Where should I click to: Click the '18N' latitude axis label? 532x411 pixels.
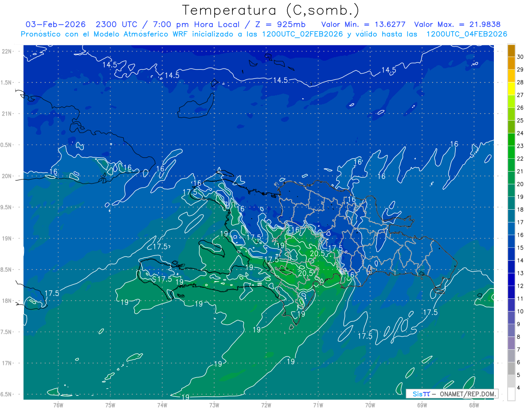coord(7,301)
